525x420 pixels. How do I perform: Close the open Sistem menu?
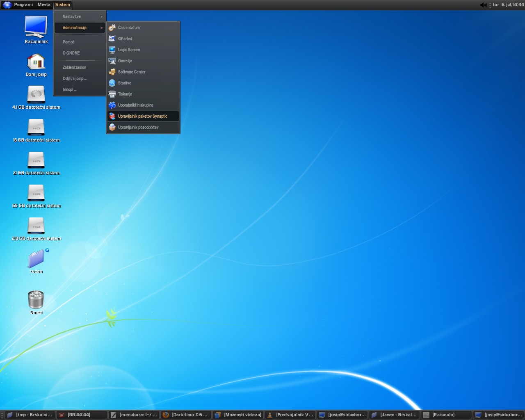63,5
